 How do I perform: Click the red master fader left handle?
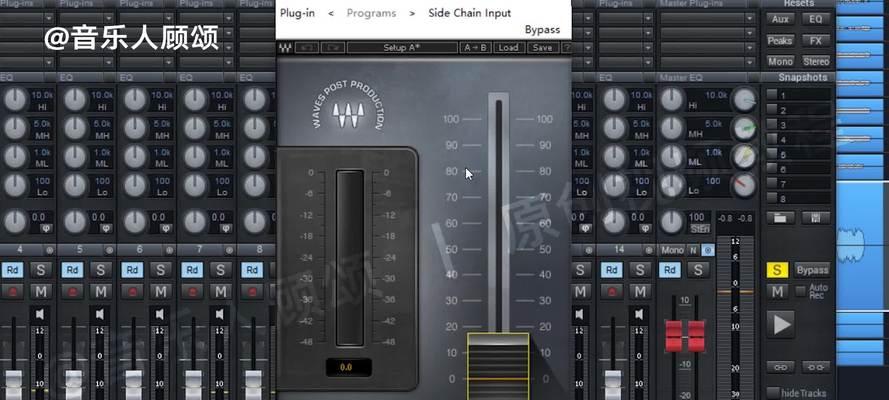[x=674, y=335]
